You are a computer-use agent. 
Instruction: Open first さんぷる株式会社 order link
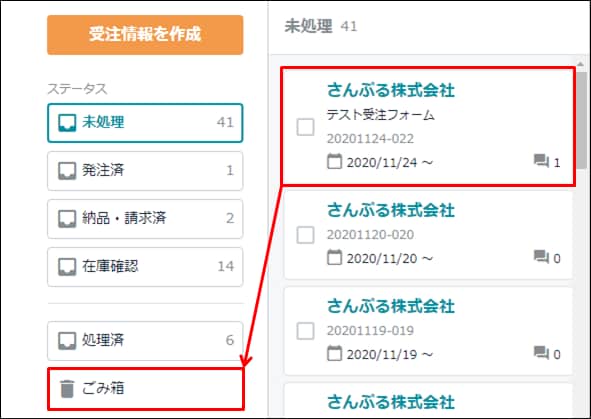[391, 90]
